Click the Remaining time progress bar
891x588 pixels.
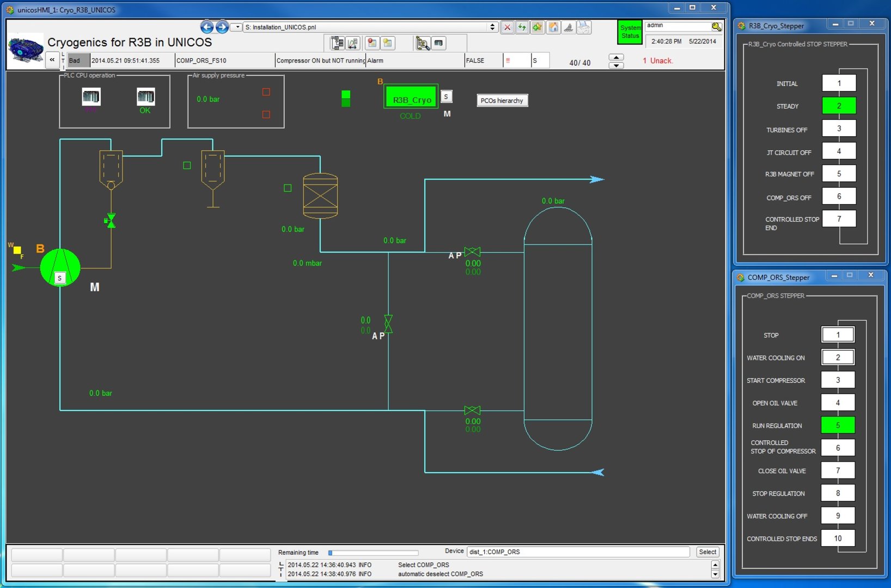pyautogui.click(x=374, y=553)
